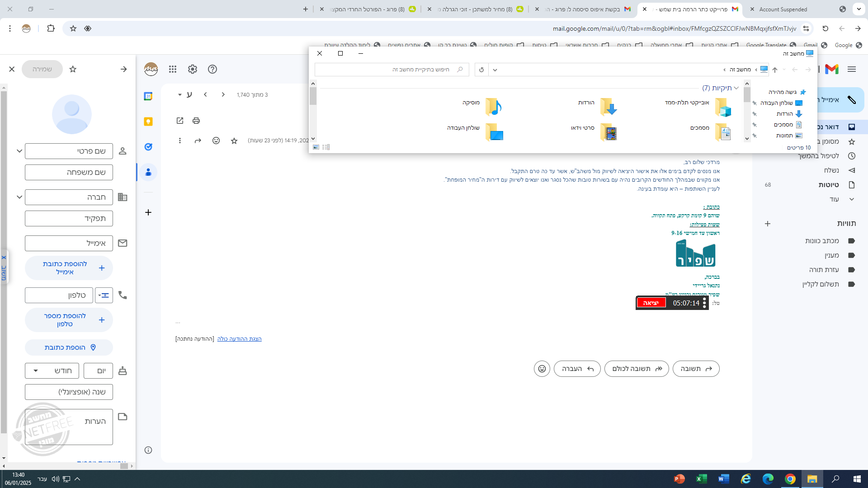Image resolution: width=868 pixels, height=488 pixels.
Task: Open Google Tasks side panel icon
Action: [148, 147]
